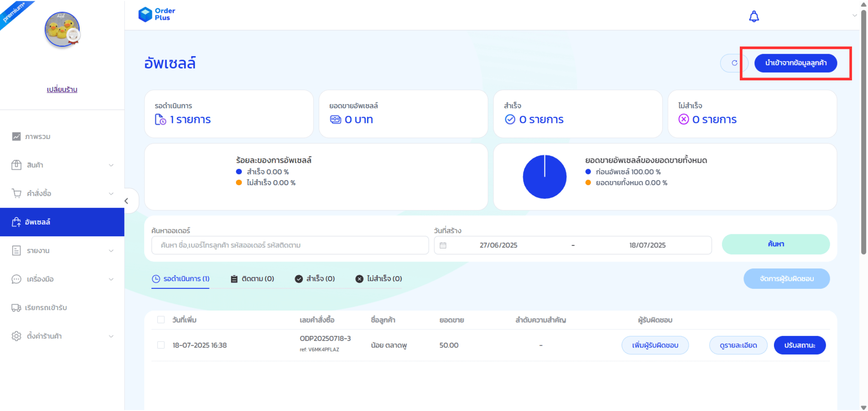Open เรียกรถเข้ารับ in the sidebar

coord(62,308)
